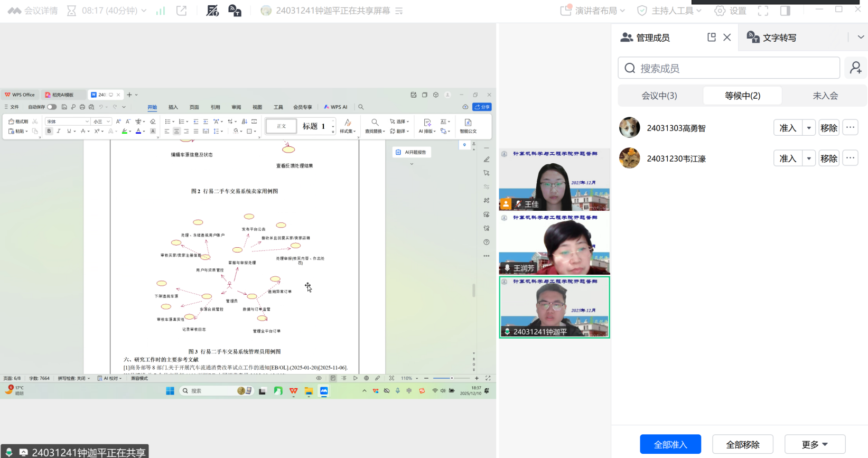Click the share screen icon in top bar
The height and width of the screenshot is (458, 868).
(x=181, y=11)
